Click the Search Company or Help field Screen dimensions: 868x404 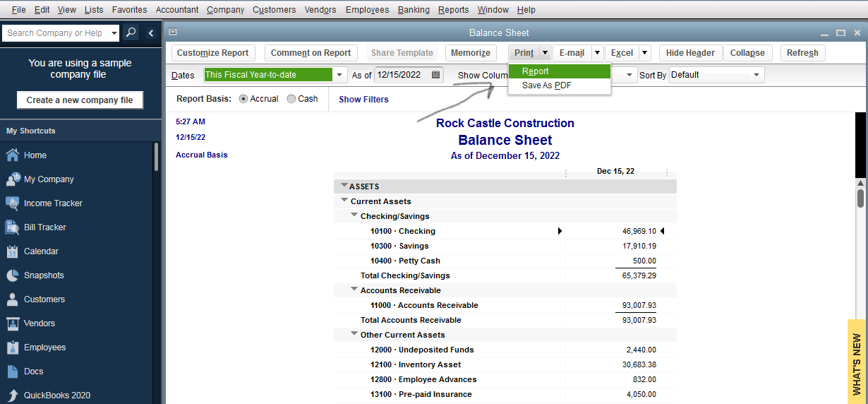tap(56, 32)
